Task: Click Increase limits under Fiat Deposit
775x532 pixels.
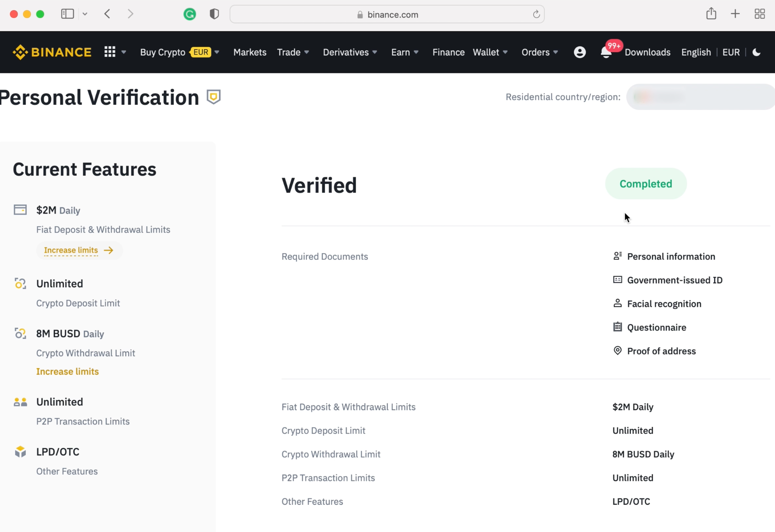Action: (79, 250)
